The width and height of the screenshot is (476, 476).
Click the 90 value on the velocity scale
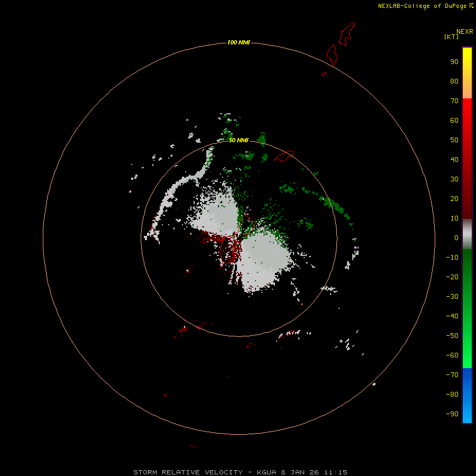coord(454,62)
